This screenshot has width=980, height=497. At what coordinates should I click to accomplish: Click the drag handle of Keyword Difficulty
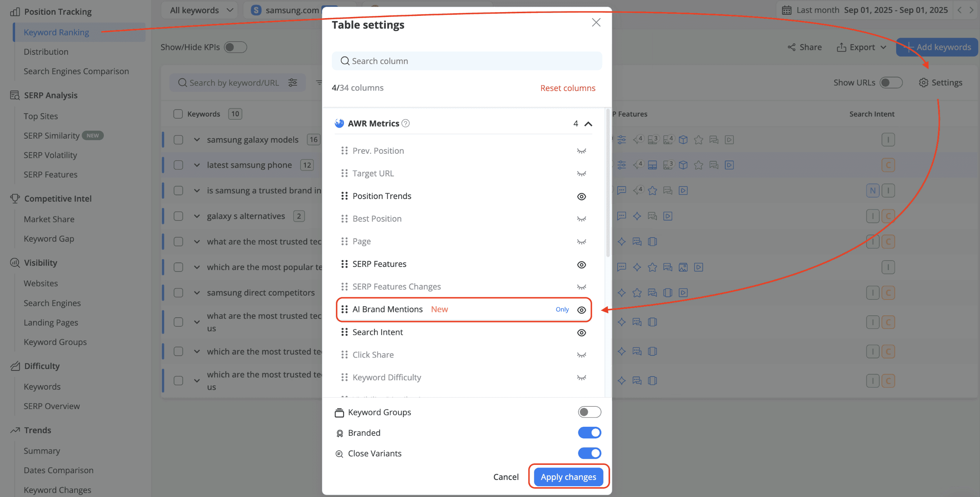tap(344, 377)
